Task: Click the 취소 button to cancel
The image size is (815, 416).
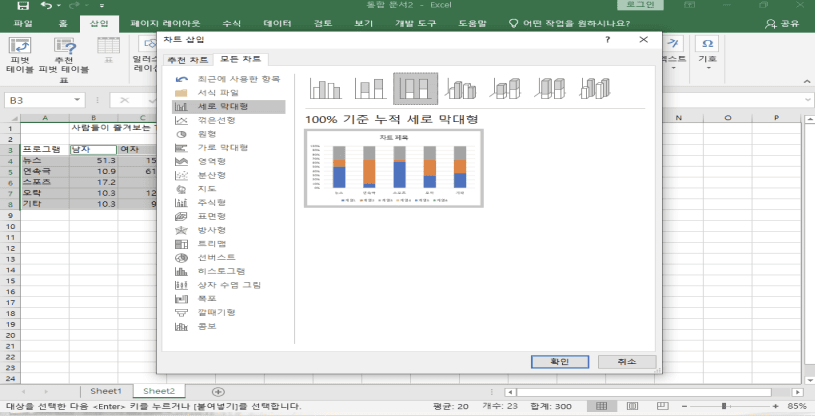Action: tap(628, 361)
